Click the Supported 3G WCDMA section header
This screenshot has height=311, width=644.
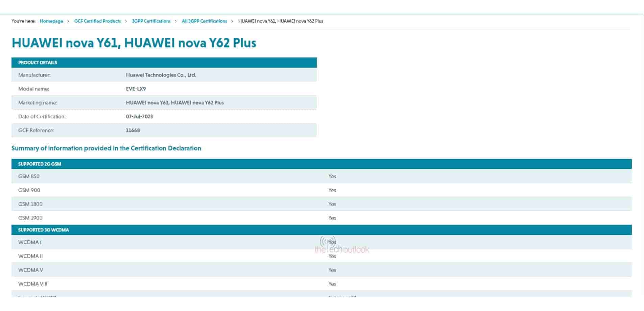click(43, 230)
